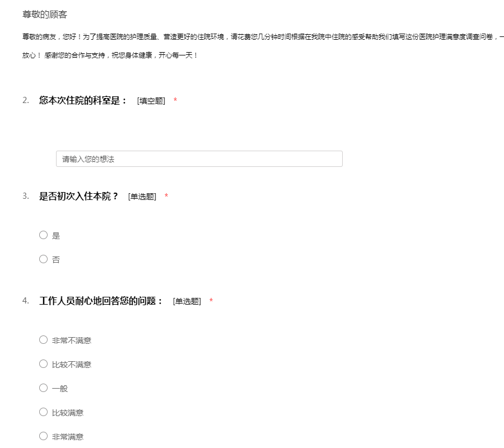Choose '比较不满意' radio option
The image size is (504, 448).
point(43,364)
